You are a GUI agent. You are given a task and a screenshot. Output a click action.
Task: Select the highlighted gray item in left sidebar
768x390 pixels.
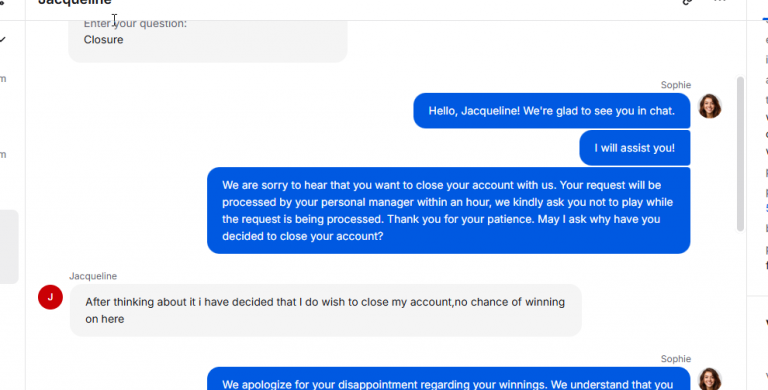[9, 246]
